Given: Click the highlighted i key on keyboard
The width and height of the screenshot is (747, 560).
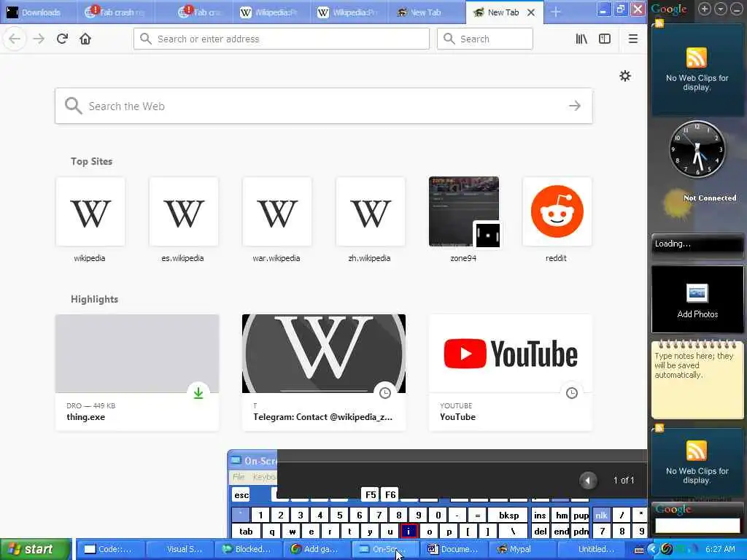Looking at the screenshot, I should (x=409, y=532).
